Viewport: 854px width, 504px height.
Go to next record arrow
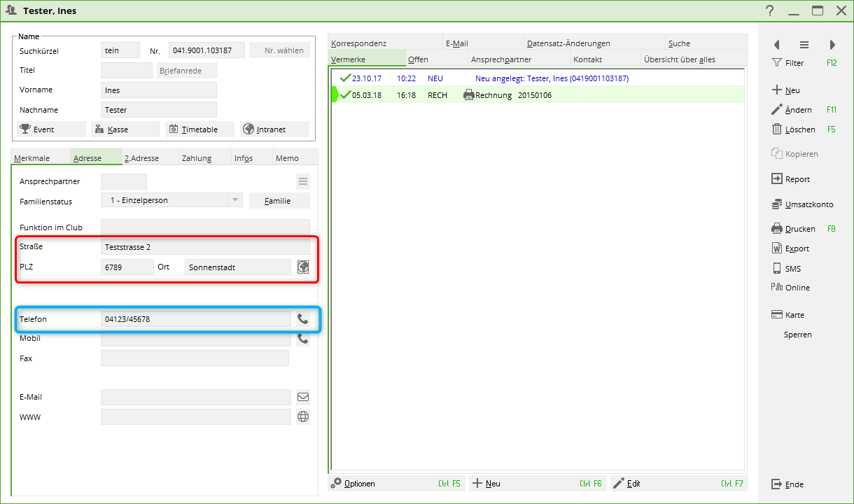[x=832, y=45]
